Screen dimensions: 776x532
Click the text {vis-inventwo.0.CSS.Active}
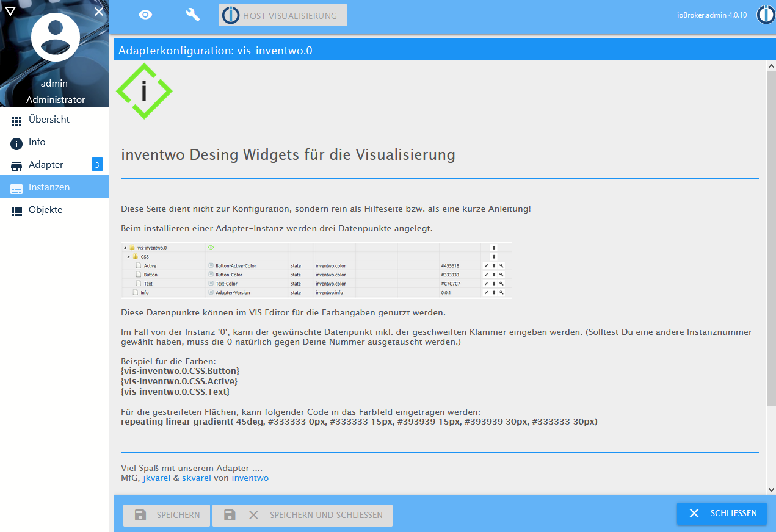tap(179, 381)
